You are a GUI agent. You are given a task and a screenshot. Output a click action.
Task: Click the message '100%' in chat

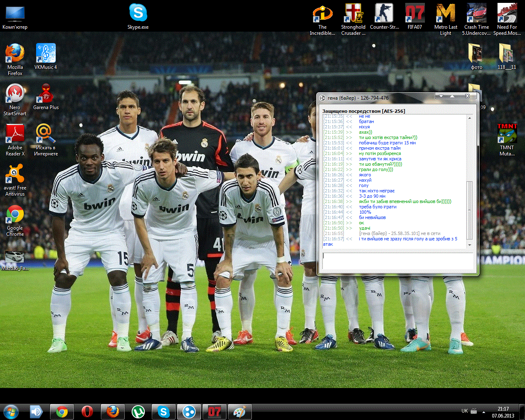[365, 212]
